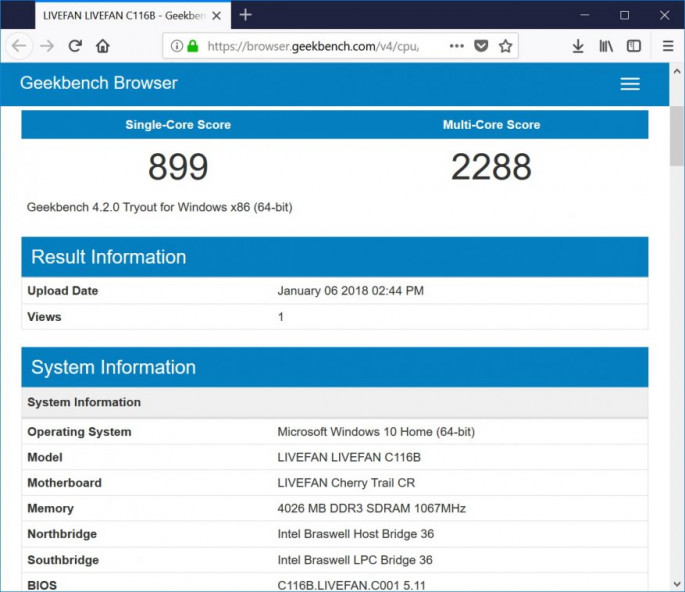Click the blue System Information banner
The width and height of the screenshot is (685, 592).
click(x=335, y=367)
